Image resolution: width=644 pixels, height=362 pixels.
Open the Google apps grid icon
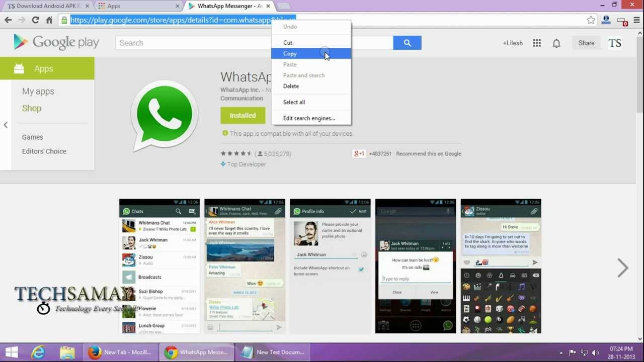[537, 43]
